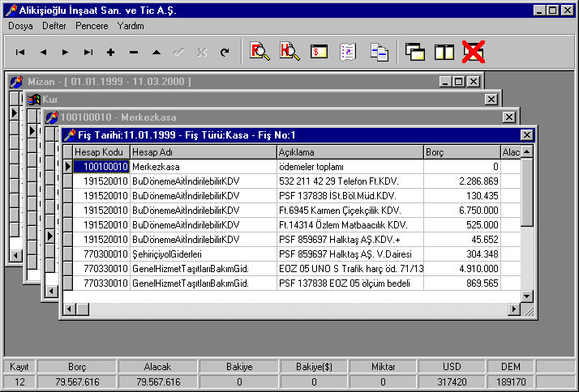This screenshot has height=392, width=579.
Task: Close the 100100010 - Merkezkasa window
Action: pyautogui.click(x=508, y=117)
